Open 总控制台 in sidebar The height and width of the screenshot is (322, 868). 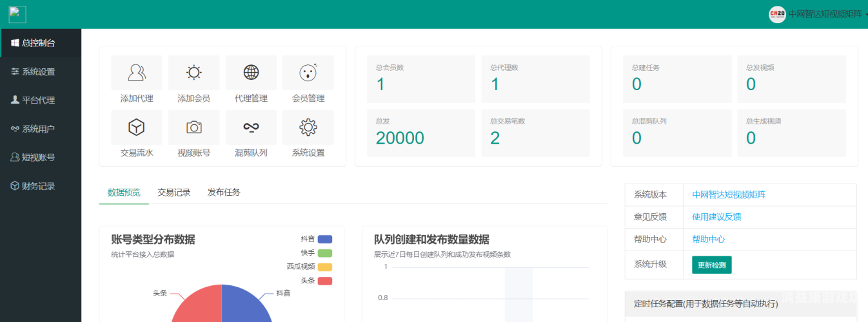pos(41,43)
